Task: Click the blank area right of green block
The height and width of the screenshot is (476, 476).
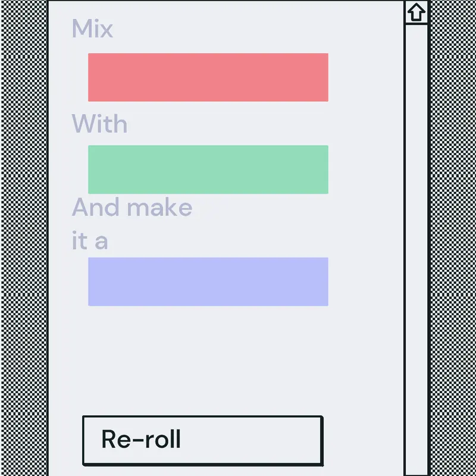Action: point(365,170)
